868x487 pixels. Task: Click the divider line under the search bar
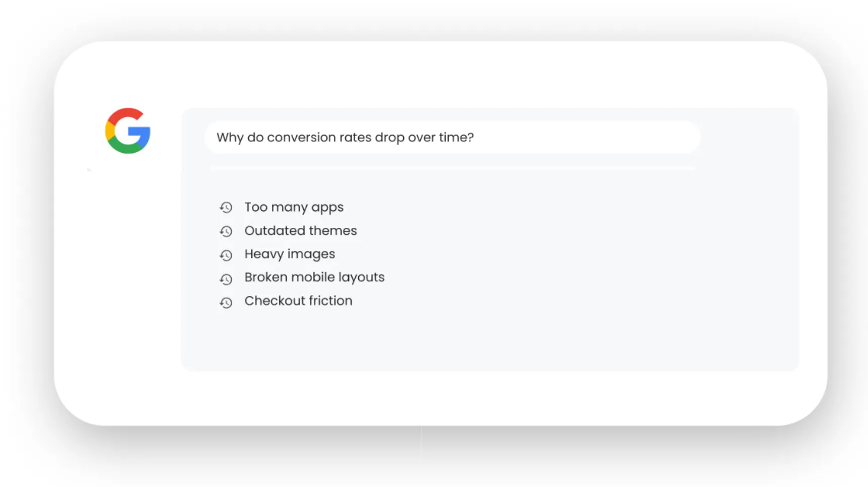pos(452,168)
